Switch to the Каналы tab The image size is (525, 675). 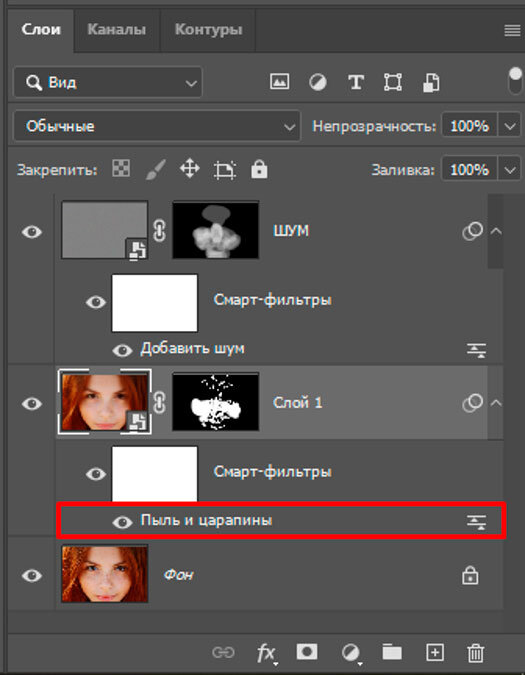pos(117,30)
